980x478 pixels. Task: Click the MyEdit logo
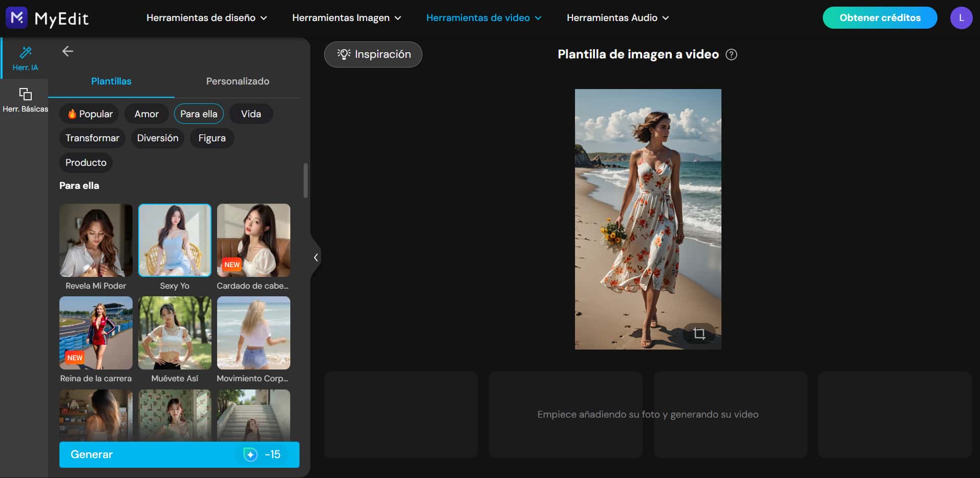[47, 17]
